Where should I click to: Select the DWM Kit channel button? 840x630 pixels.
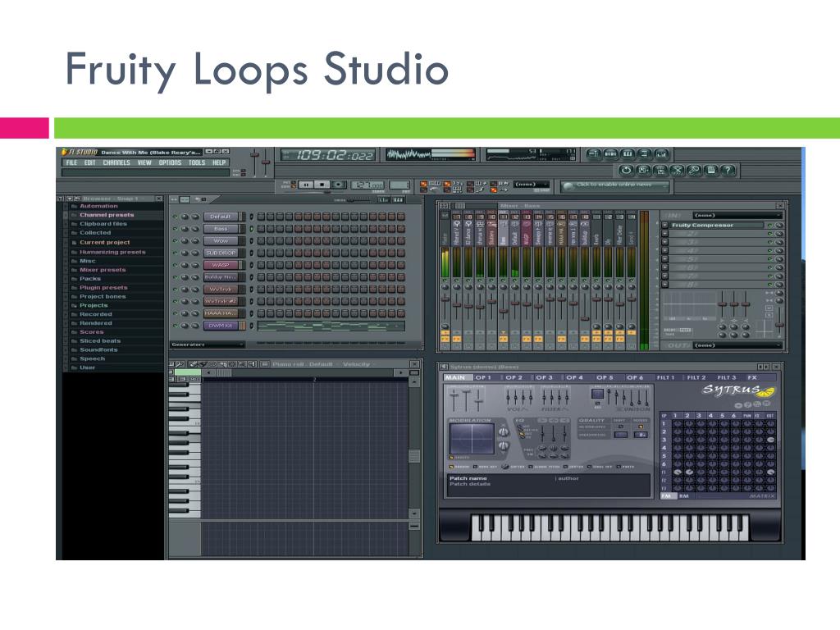tap(220, 326)
